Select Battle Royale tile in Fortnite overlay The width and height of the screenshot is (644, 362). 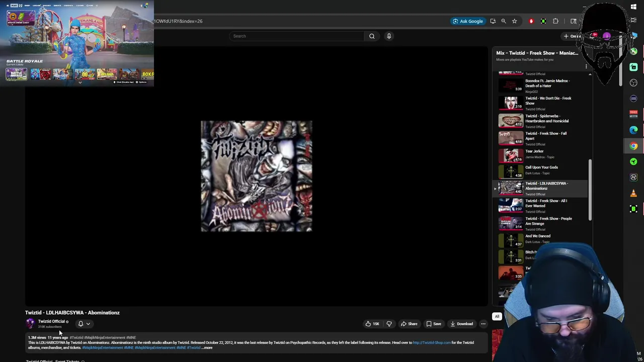[x=16, y=75]
